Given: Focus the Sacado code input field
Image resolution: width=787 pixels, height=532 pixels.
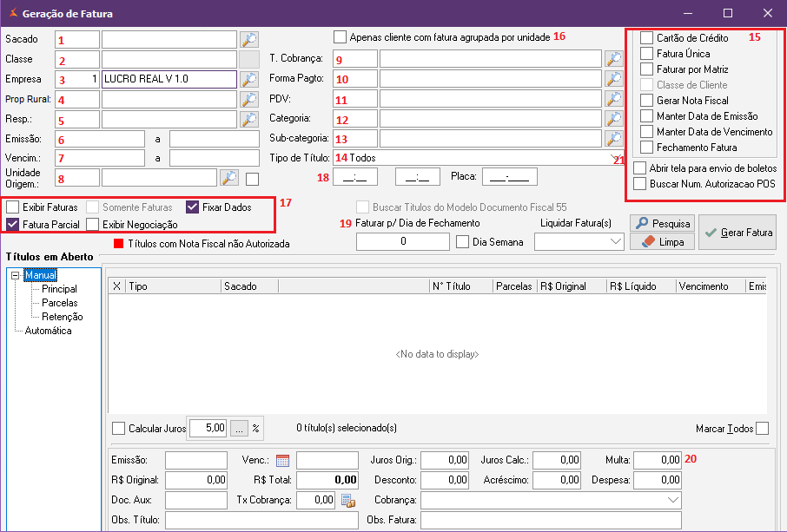Looking at the screenshot, I should point(77,40).
